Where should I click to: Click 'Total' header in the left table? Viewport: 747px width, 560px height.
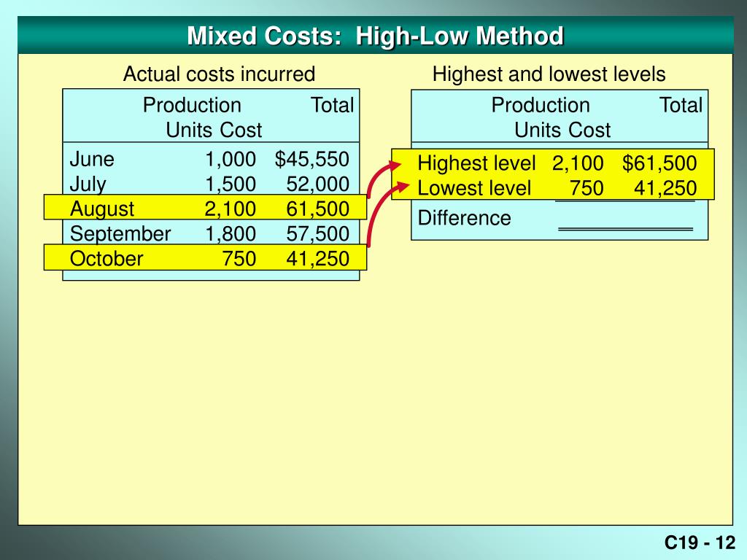click(333, 105)
